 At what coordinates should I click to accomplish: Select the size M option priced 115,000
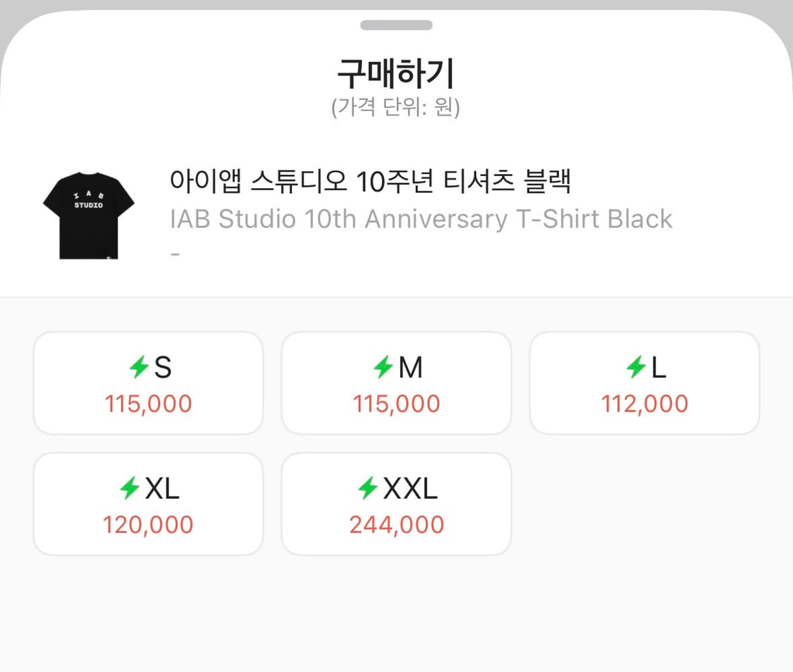click(x=396, y=382)
